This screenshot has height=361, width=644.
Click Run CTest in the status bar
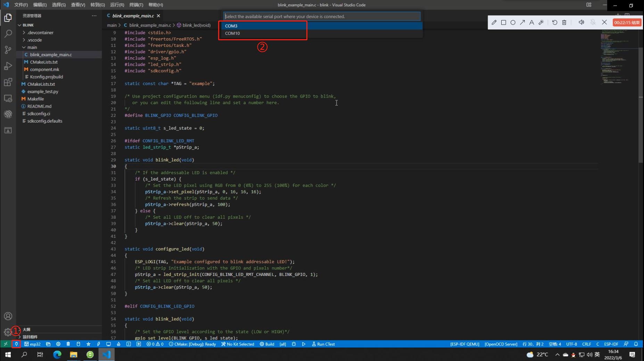(323, 344)
